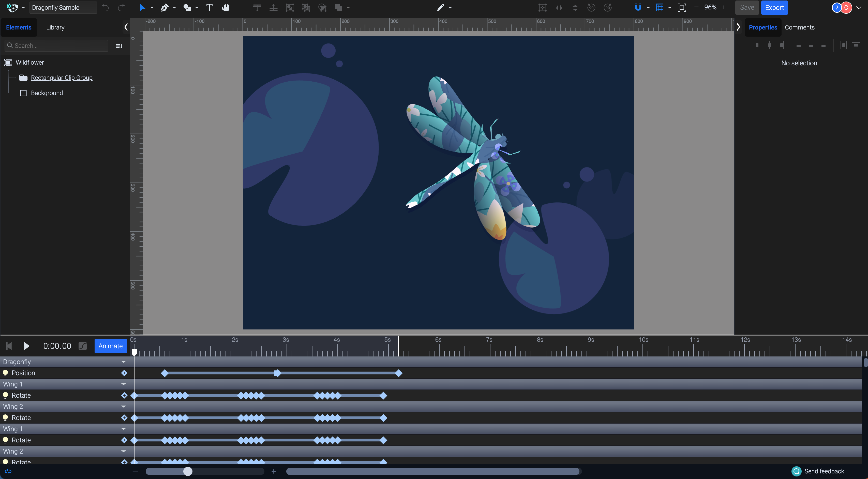
Task: Open the Comments tab
Action: pos(799,27)
